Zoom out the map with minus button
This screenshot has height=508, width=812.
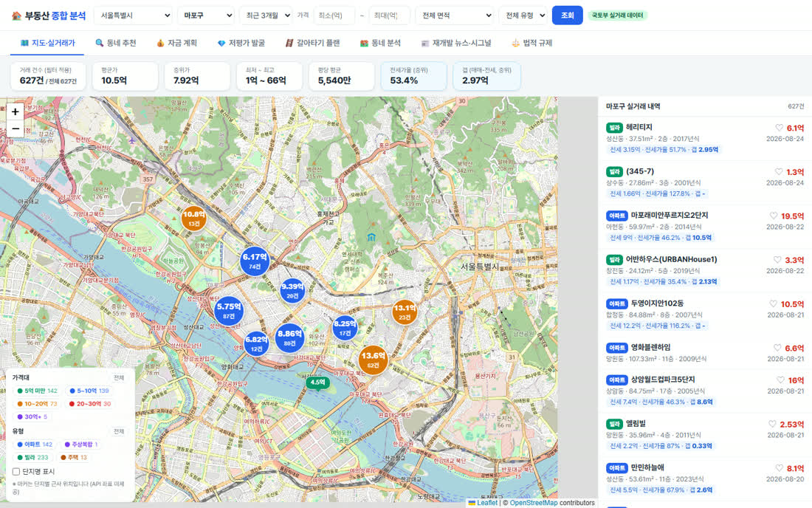pos(15,128)
